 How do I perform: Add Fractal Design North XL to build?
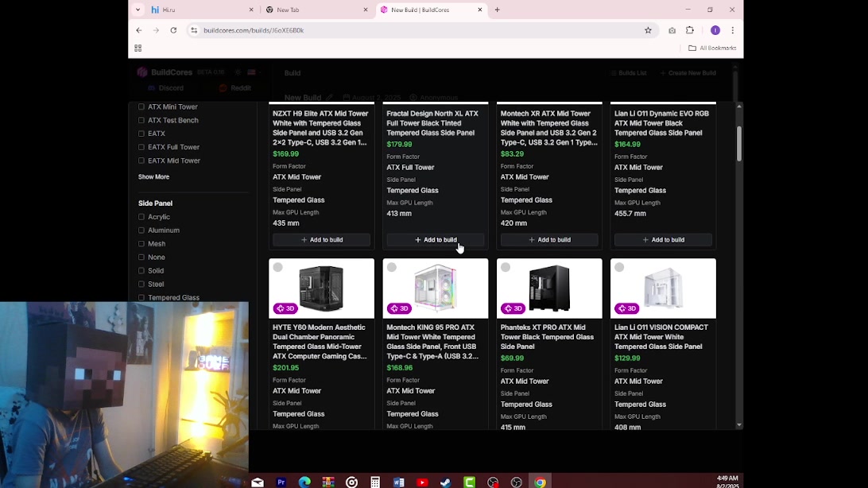click(x=436, y=239)
